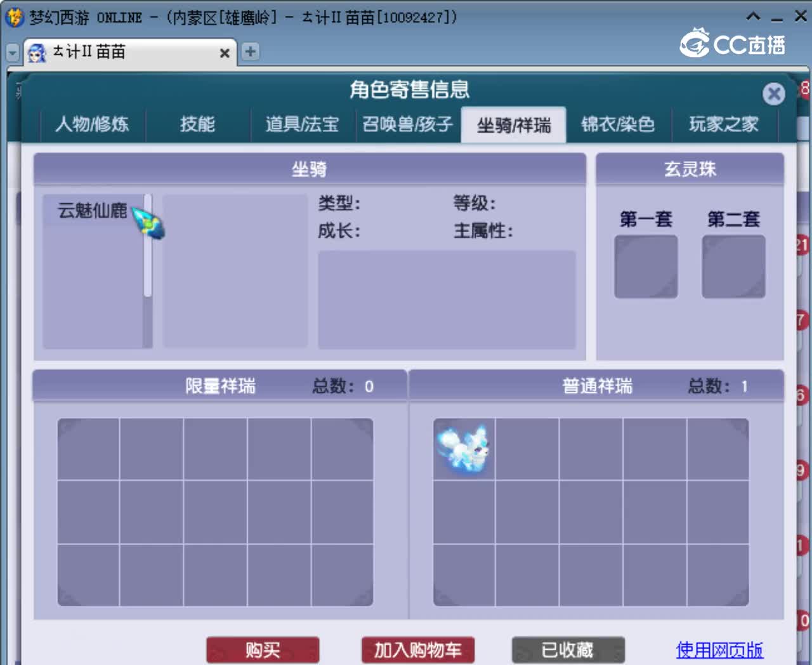
Task: Open the tab list dropdown arrow
Action: click(12, 53)
